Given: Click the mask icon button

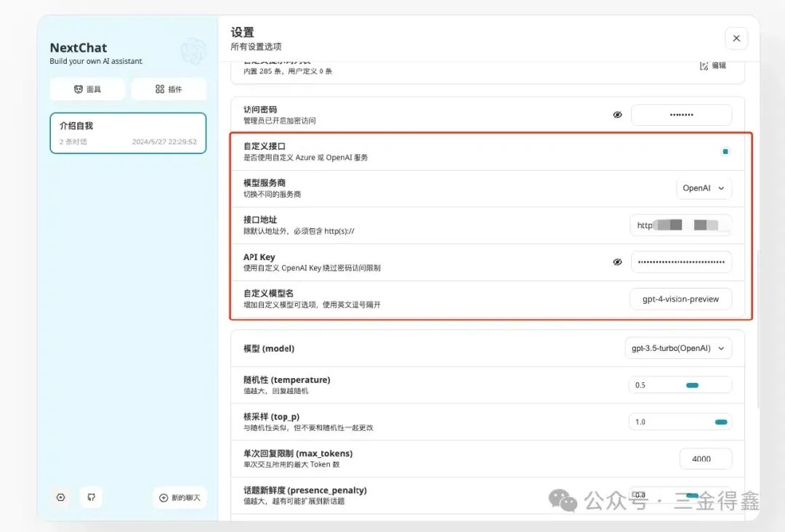Looking at the screenshot, I should pyautogui.click(x=78, y=89).
